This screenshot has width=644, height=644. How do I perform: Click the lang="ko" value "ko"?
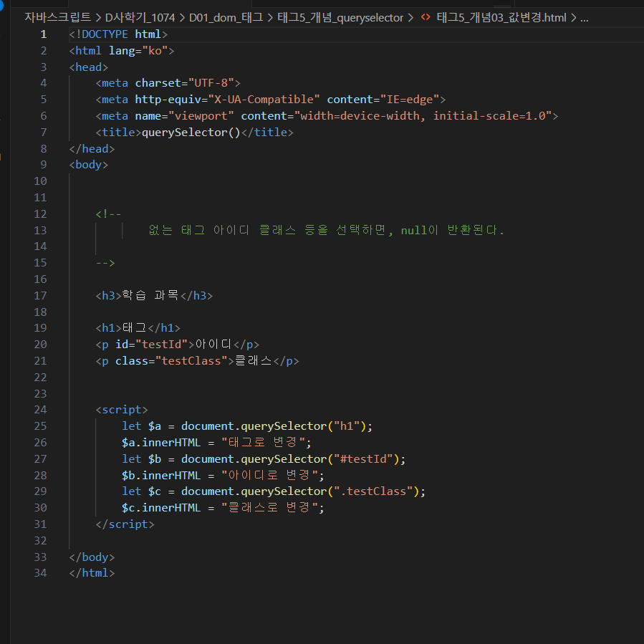click(155, 51)
